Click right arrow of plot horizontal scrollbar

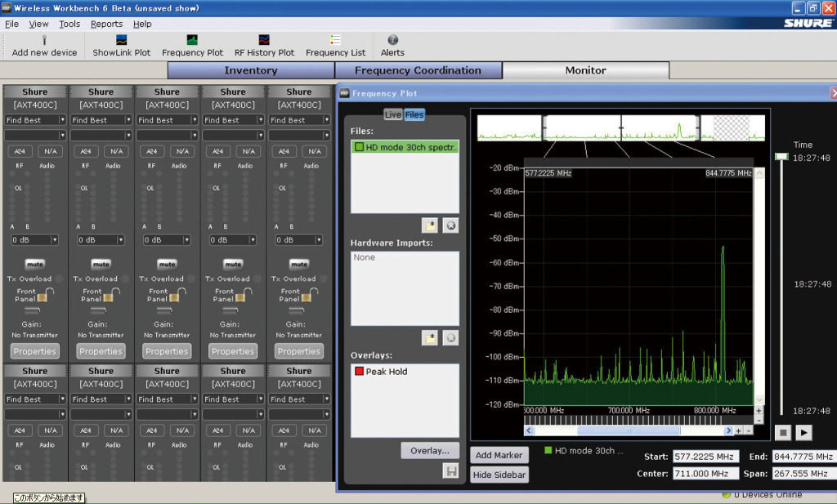[728, 430]
